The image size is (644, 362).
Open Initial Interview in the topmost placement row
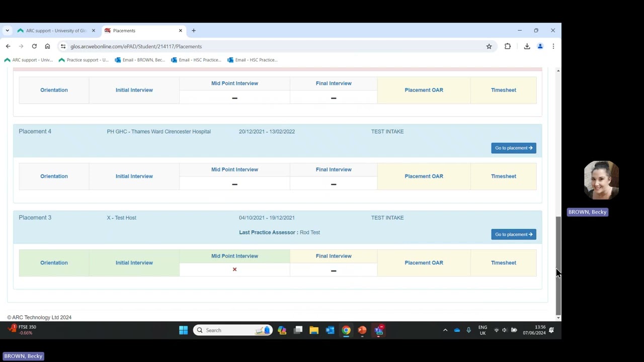pos(134,90)
